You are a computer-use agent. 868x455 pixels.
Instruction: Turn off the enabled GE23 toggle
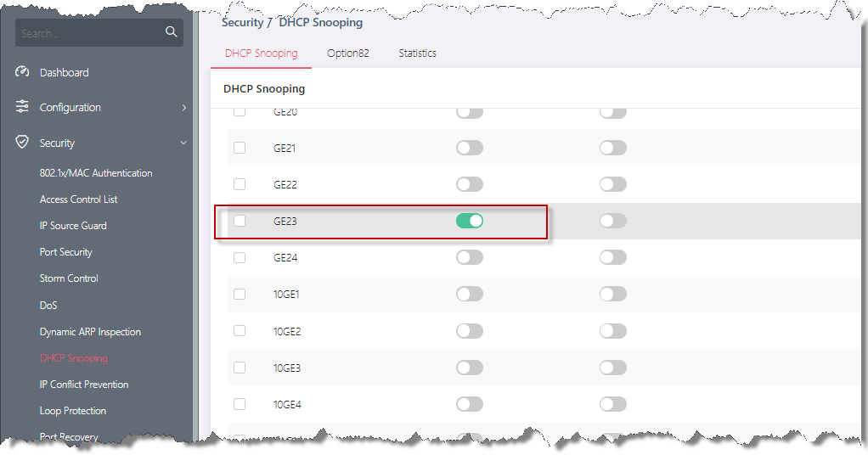[x=469, y=221]
